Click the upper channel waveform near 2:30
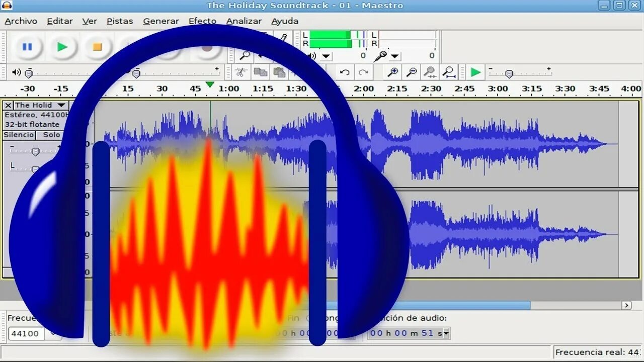This screenshot has height=362, width=644. (x=431, y=144)
